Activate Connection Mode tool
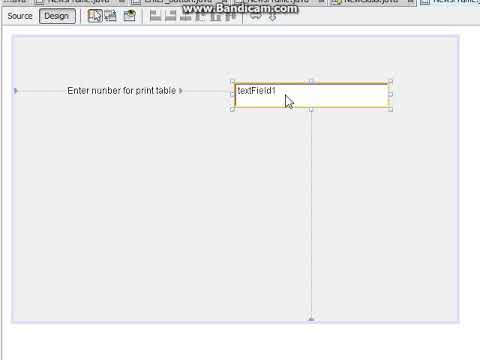Screen dimensions: 480x360 pos(110,16)
